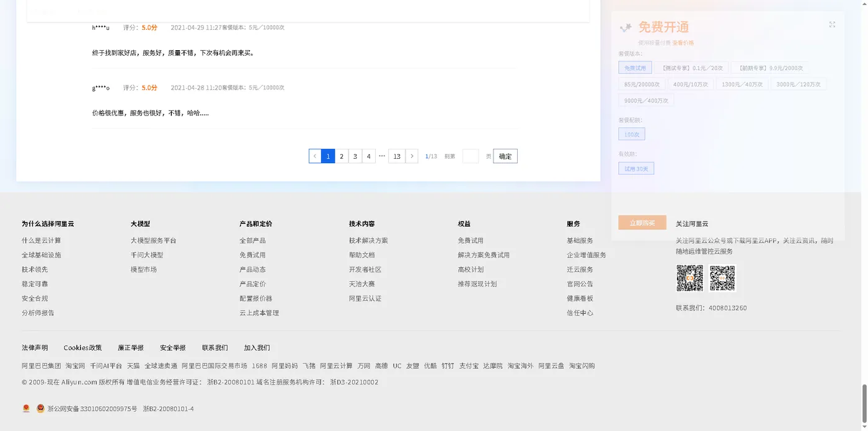This screenshot has height=431, width=868.
Task: Go to previous page with left arrow
Action: pos(315,156)
